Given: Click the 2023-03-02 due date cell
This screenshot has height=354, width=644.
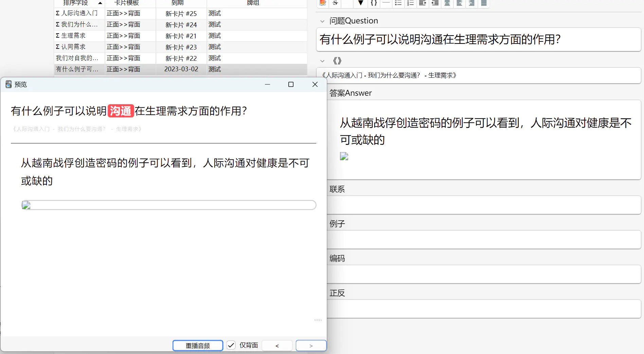Looking at the screenshot, I should pos(181,69).
